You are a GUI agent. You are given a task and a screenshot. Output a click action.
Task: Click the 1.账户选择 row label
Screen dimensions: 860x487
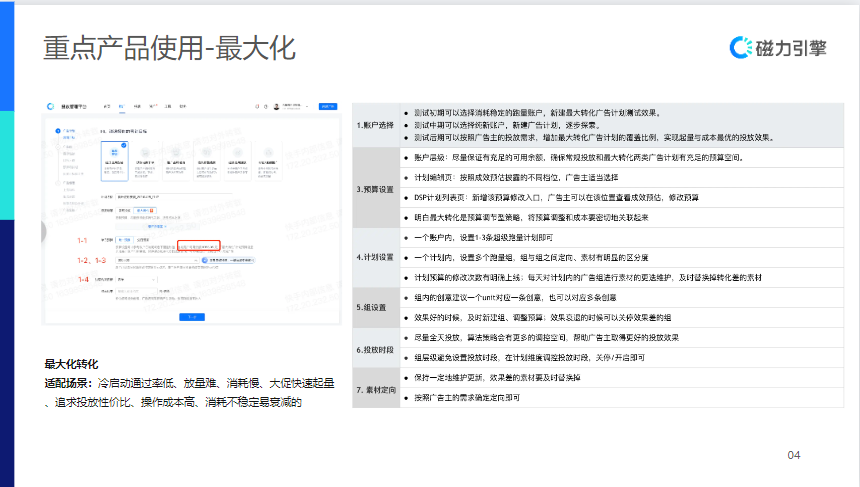(375, 125)
